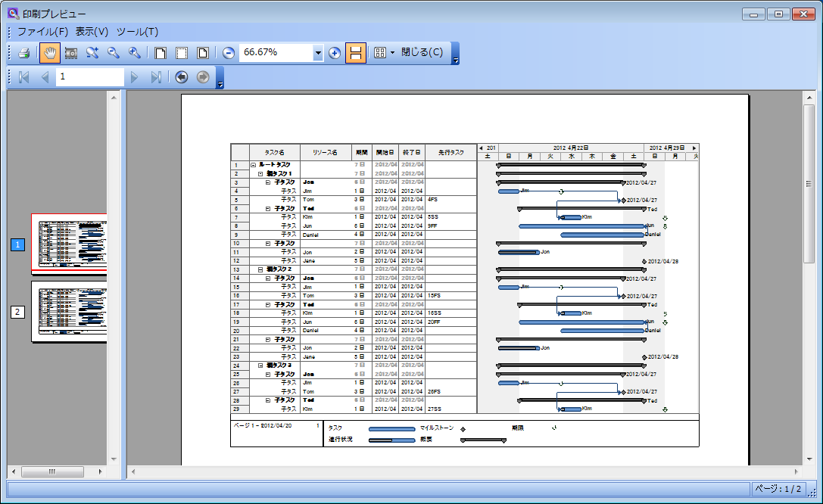This screenshot has height=504, width=823.
Task: Click the zoom out minus circle button
Action: (228, 53)
